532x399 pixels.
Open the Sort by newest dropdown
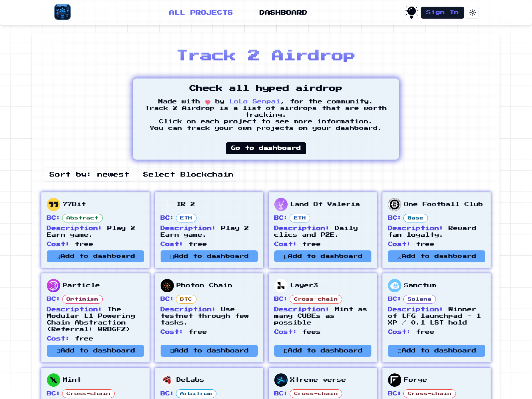point(89,174)
